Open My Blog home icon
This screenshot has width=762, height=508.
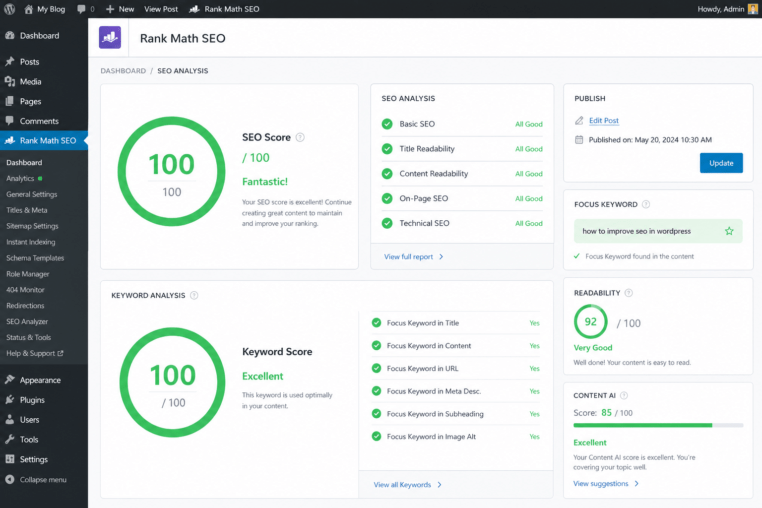pos(29,9)
